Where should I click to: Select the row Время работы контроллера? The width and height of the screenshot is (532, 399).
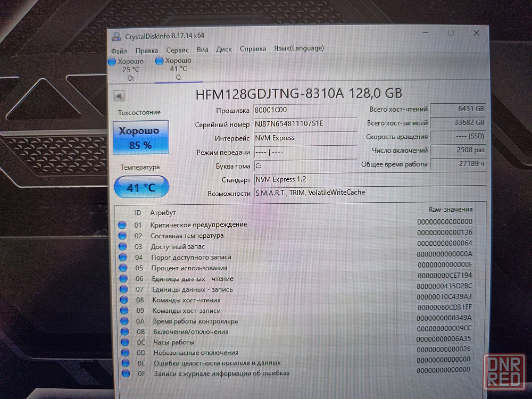click(295, 319)
